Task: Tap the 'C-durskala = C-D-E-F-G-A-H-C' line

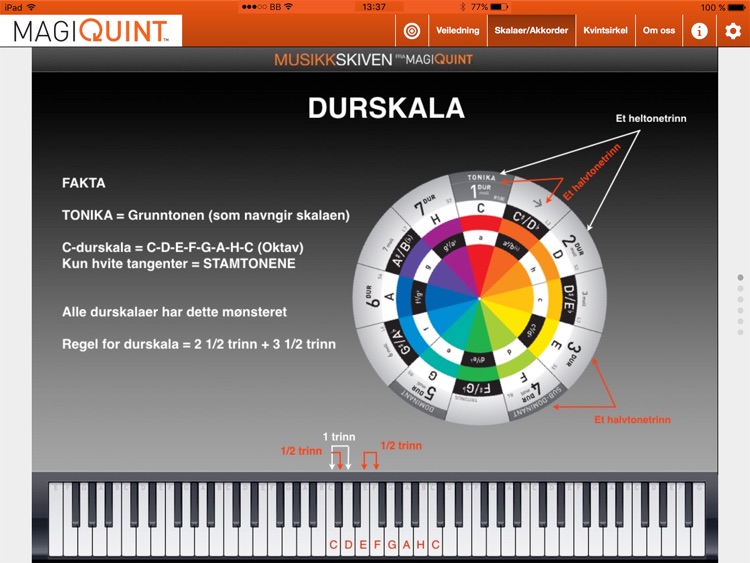Action: pos(183,247)
